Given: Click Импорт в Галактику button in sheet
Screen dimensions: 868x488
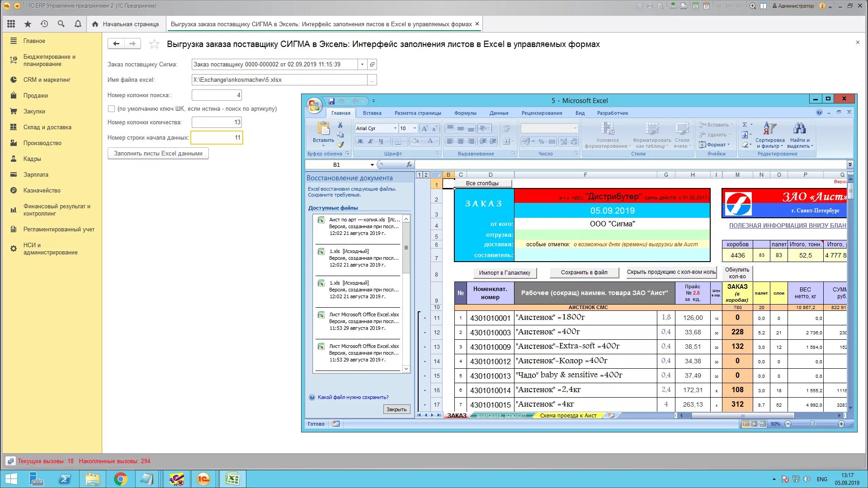Looking at the screenshot, I should 505,273.
